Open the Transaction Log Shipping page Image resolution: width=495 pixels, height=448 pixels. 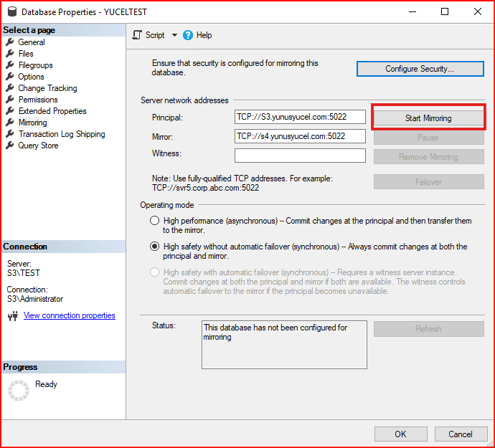click(x=62, y=134)
